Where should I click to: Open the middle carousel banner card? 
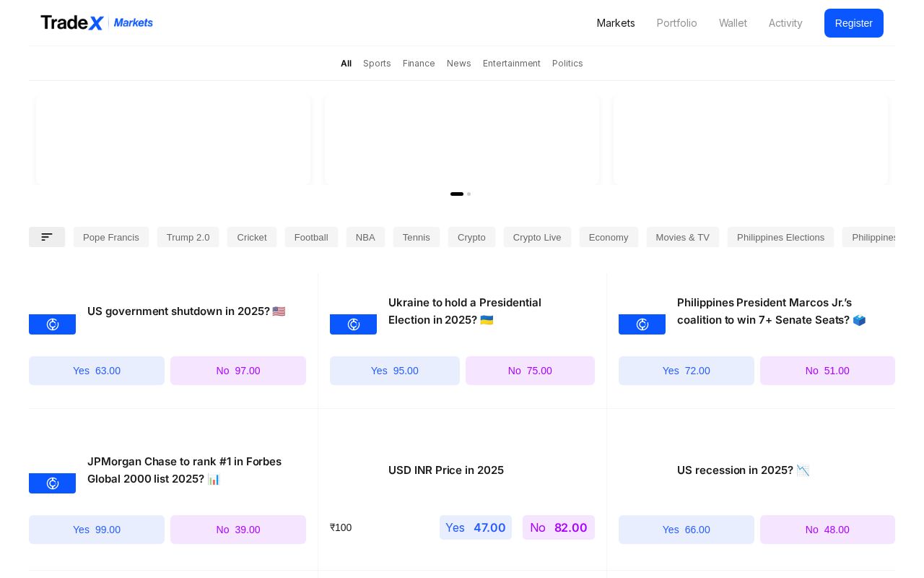[x=462, y=140]
